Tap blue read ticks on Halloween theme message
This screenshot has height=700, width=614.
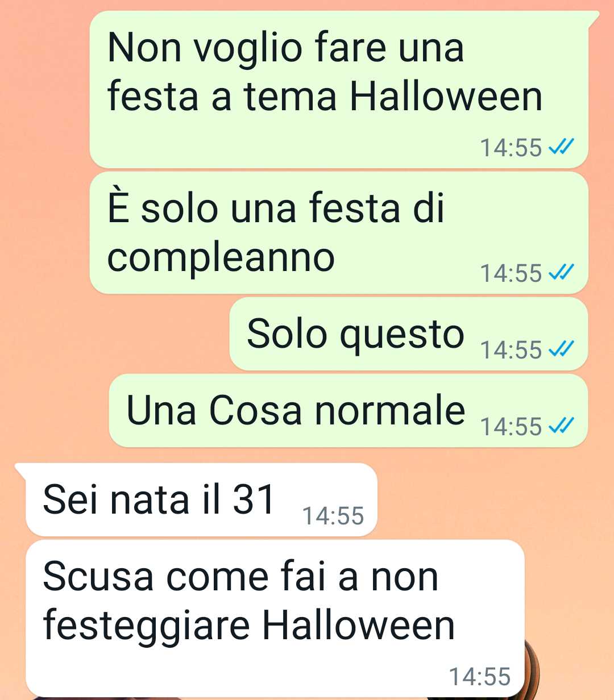(x=561, y=148)
